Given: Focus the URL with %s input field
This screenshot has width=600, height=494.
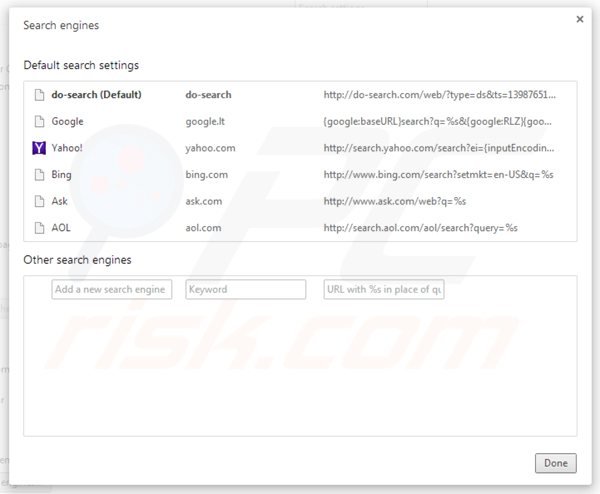Looking at the screenshot, I should (384, 289).
